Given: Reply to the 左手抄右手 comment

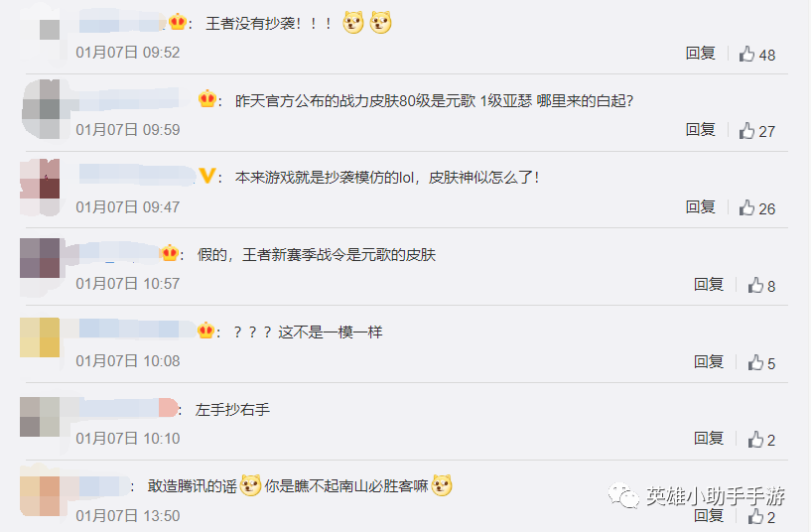Looking at the screenshot, I should point(709,439).
